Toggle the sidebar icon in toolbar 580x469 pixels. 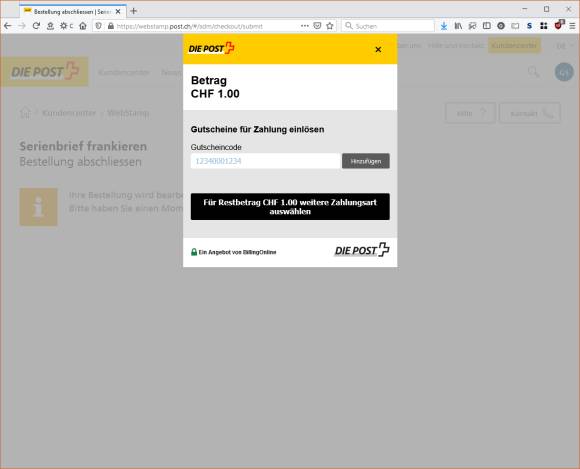click(x=487, y=26)
